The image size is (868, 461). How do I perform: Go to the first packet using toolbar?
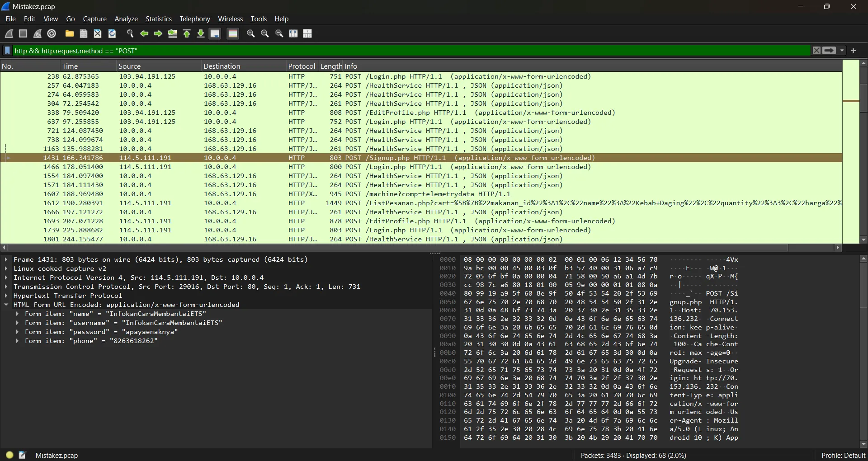click(187, 33)
